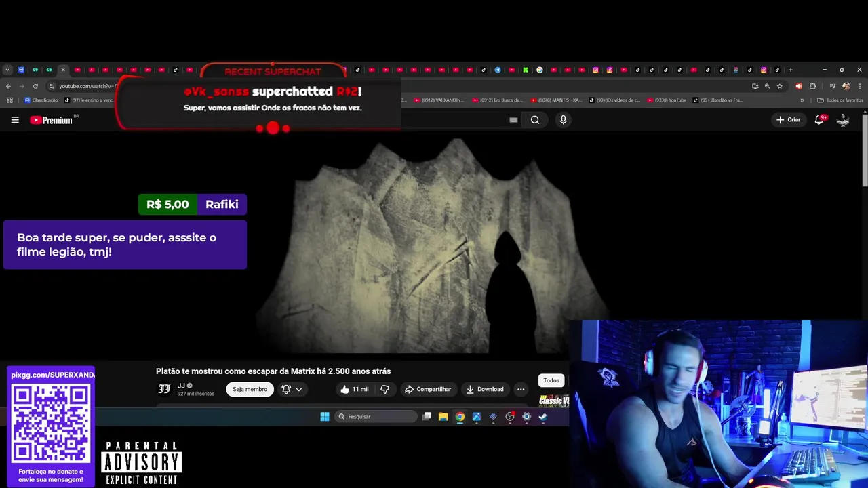Go back in browser history
The image size is (868, 488).
[x=8, y=86]
